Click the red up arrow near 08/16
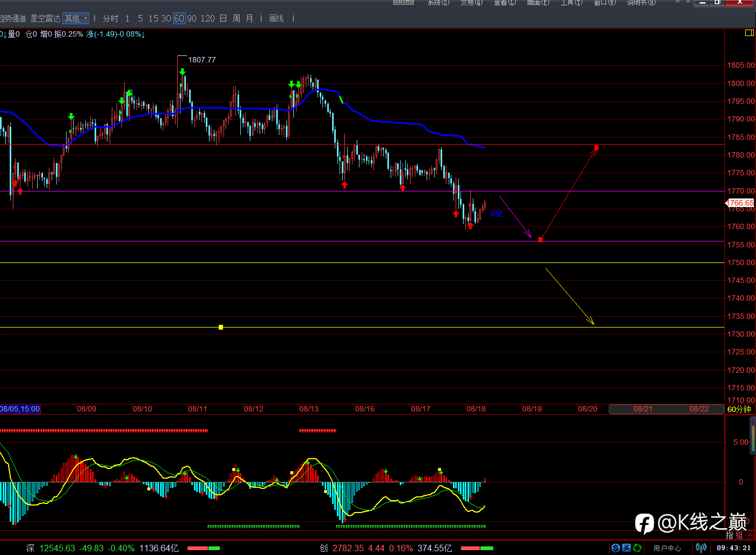Screen dimensions: 756x555 tap(344, 184)
